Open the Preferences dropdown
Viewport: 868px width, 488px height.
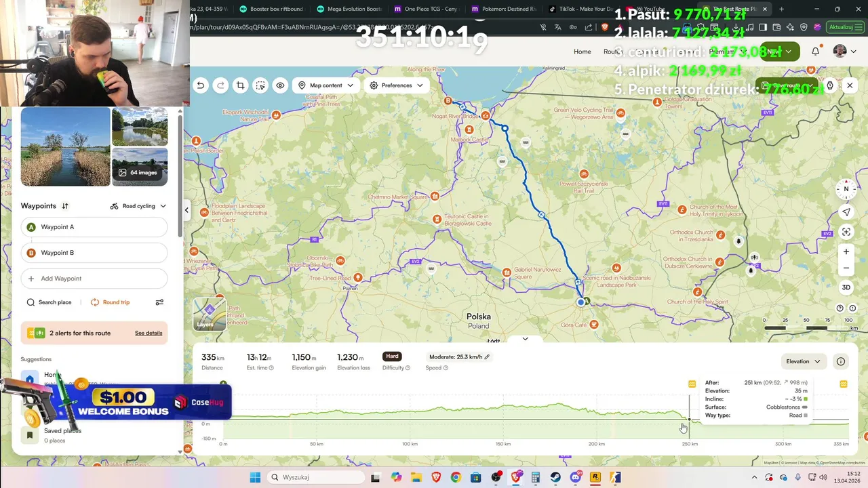tap(397, 85)
